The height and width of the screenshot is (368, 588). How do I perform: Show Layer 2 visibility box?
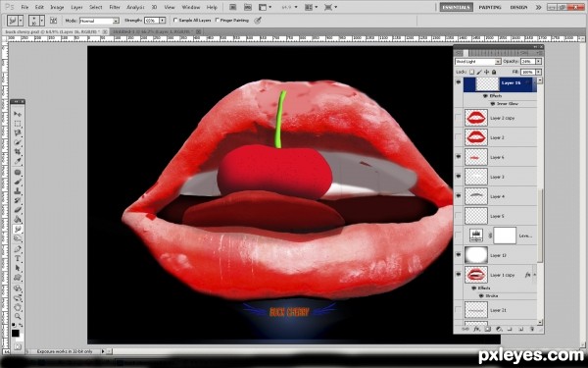coord(459,137)
